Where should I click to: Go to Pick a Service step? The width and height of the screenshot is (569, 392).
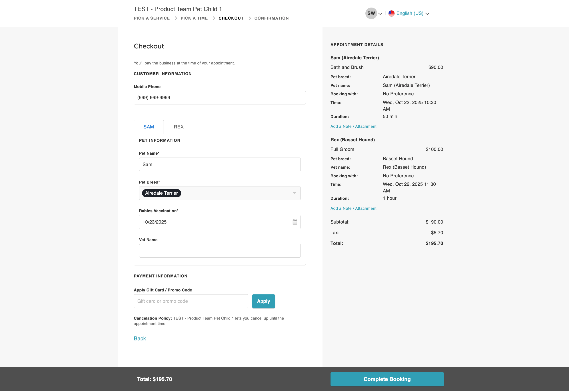(x=152, y=18)
